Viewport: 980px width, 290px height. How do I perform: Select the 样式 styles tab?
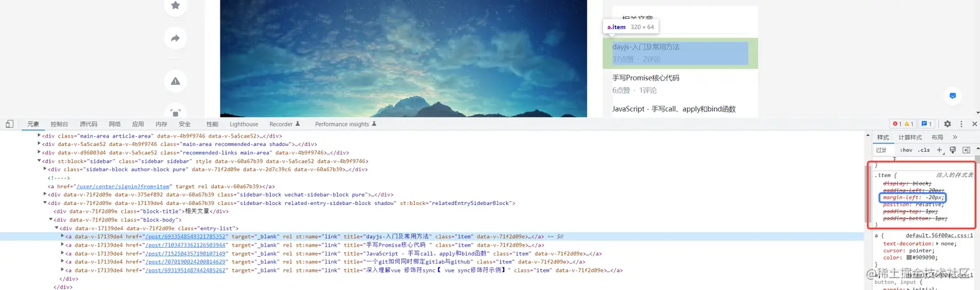[883, 137]
